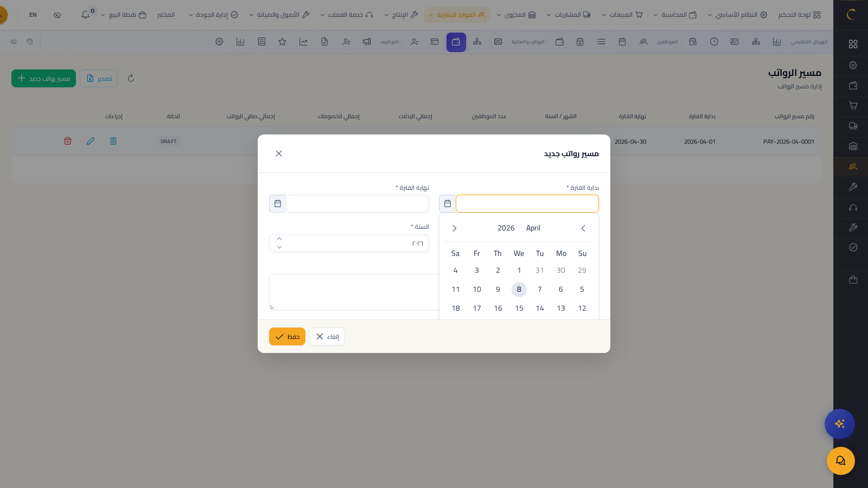Click the blue pencil edit icon in row

(91, 141)
